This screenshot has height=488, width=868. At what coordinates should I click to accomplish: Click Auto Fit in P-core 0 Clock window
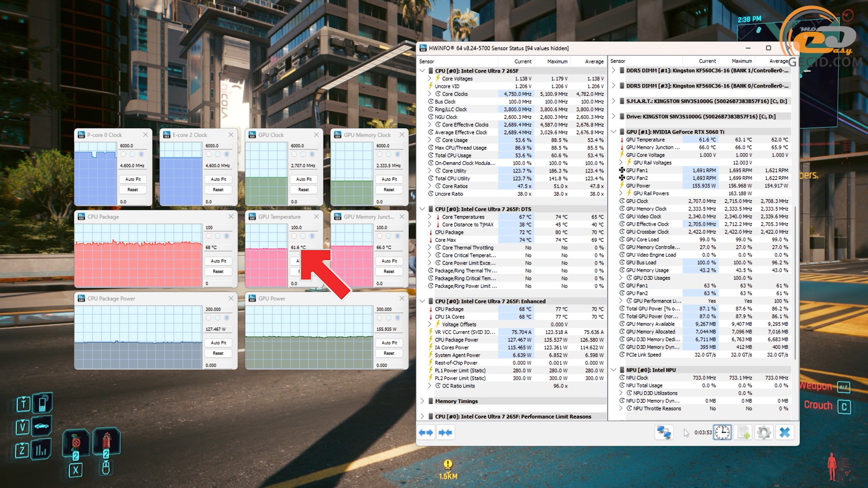(x=132, y=179)
